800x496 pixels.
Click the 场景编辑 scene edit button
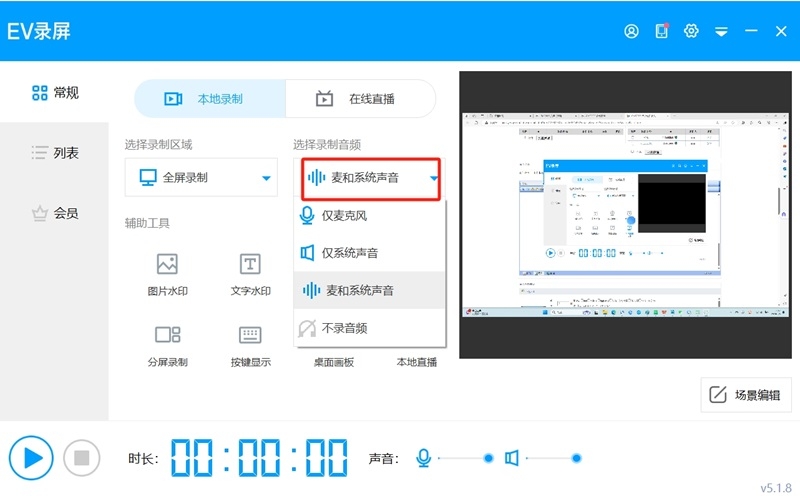[x=745, y=394]
